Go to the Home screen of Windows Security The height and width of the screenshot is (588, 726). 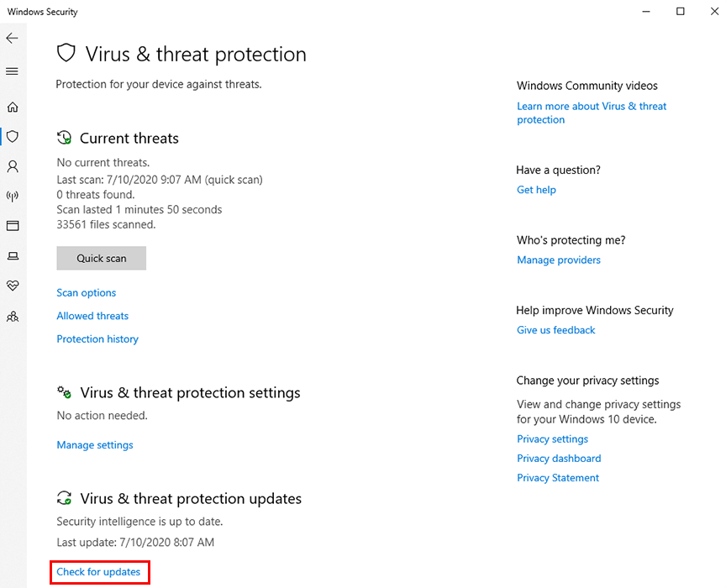tap(13, 107)
